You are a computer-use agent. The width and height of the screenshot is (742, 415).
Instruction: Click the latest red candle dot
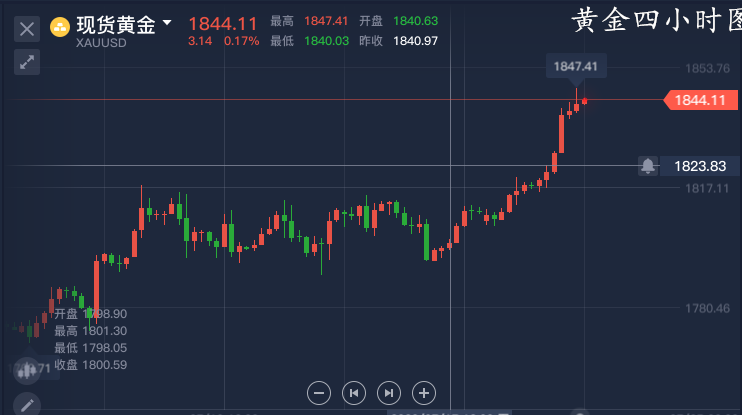585,101
